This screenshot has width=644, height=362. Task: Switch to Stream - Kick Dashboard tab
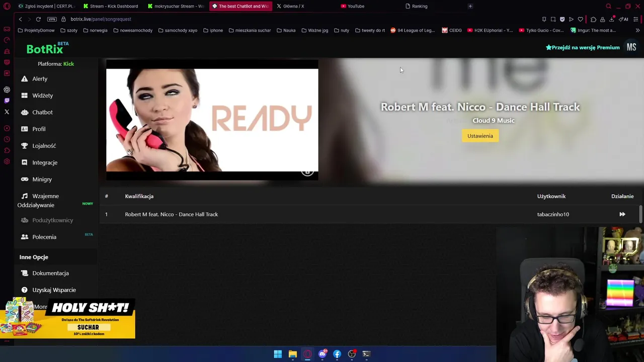coord(111,6)
